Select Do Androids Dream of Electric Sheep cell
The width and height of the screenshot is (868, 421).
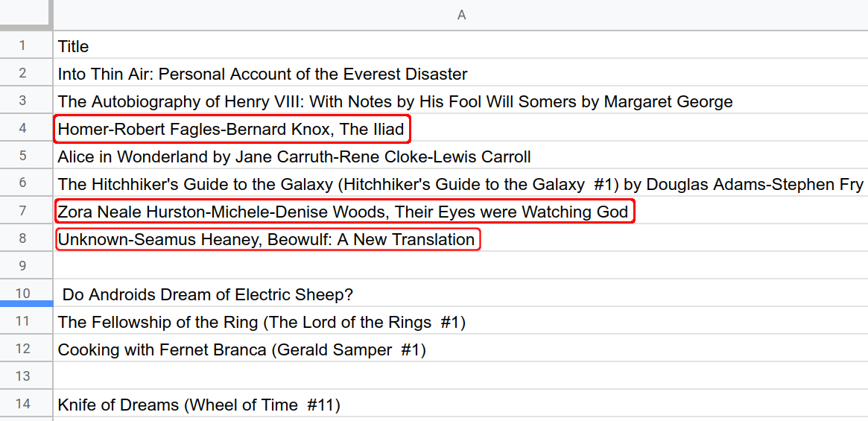point(207,295)
